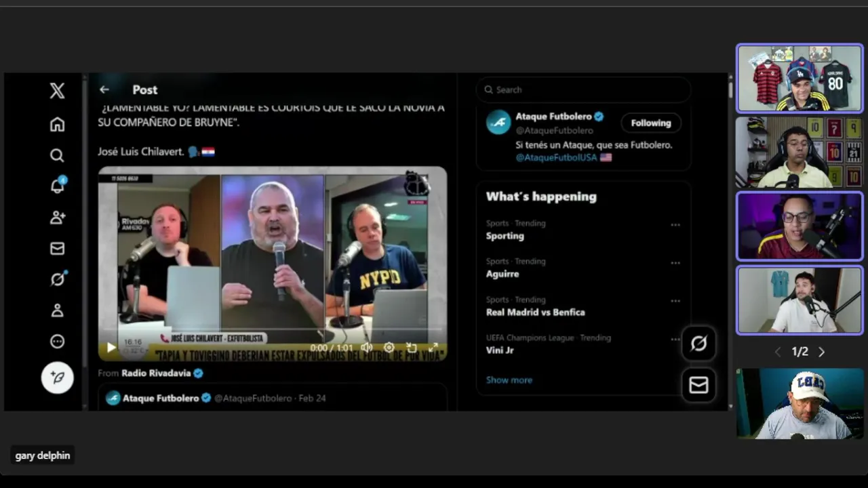Select participant wearing white cap
The width and height of the screenshot is (868, 488).
coord(800,404)
